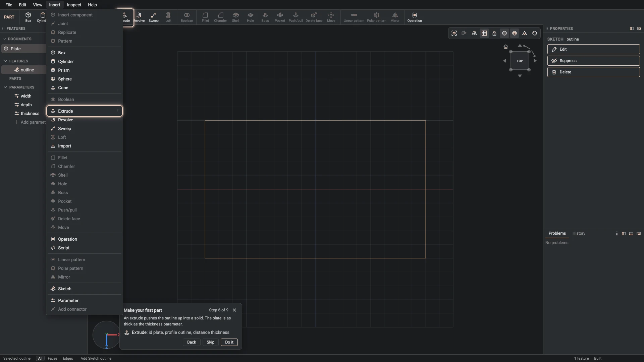Toggle the globe wireframe display icon
Image resolution: width=644 pixels, height=362 pixels.
pyautogui.click(x=515, y=33)
